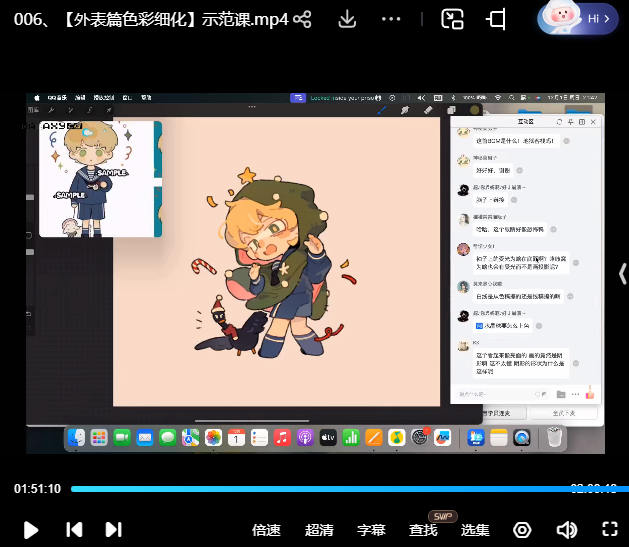Open the 倍速 playback speed menu
Image resolution: width=629 pixels, height=547 pixels.
266,530
